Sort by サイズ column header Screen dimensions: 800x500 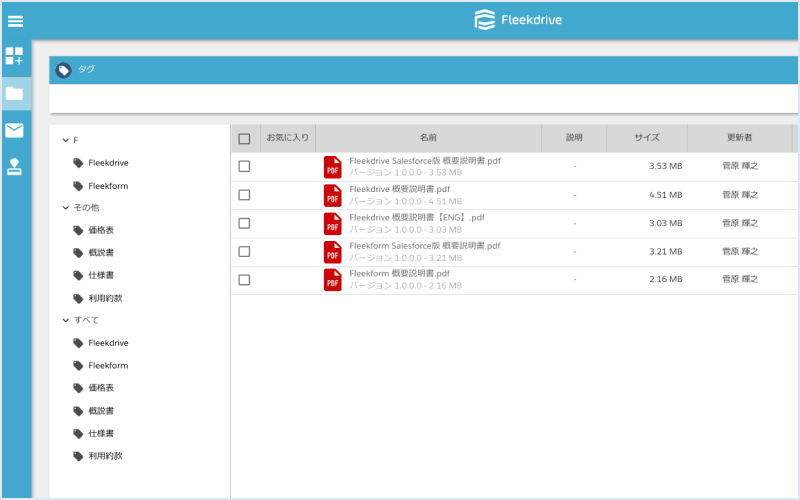tap(647, 138)
